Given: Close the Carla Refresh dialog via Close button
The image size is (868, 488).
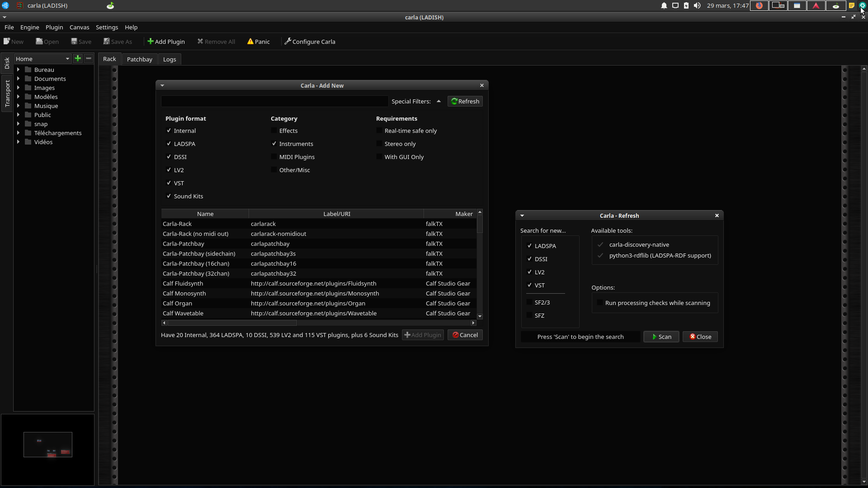Looking at the screenshot, I should 700,337.
